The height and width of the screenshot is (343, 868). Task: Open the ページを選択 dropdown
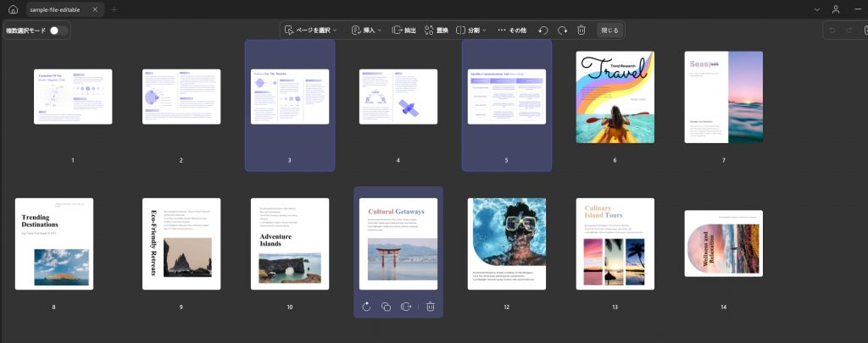coord(310,30)
